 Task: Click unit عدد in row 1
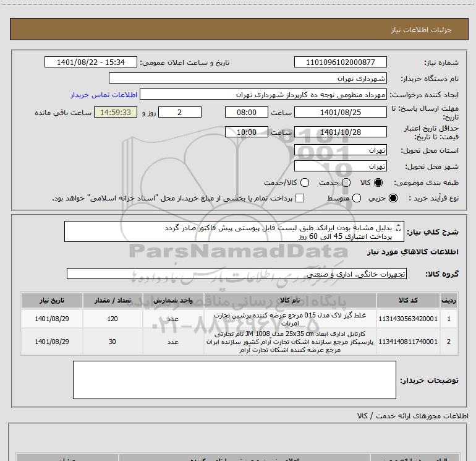click(x=172, y=319)
